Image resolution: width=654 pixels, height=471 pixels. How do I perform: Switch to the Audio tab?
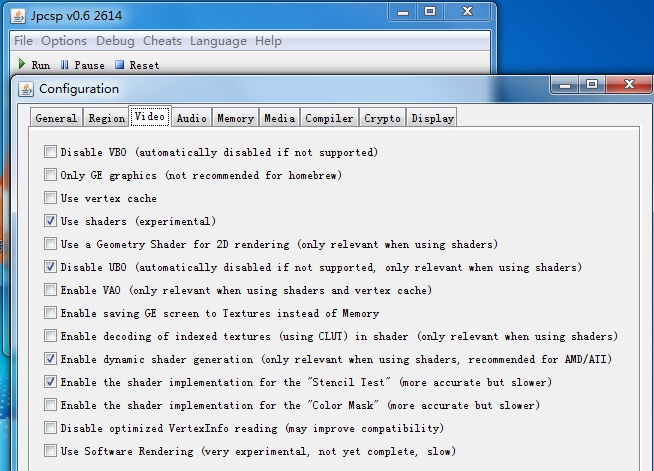[x=191, y=118]
